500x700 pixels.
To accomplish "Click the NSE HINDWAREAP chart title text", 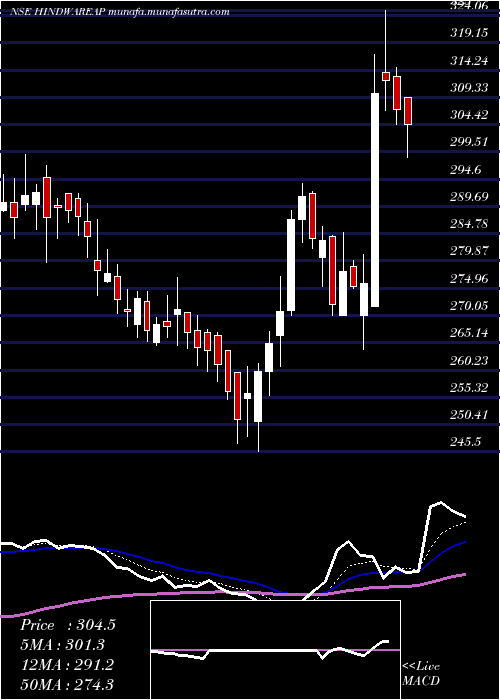I will click(x=120, y=12).
